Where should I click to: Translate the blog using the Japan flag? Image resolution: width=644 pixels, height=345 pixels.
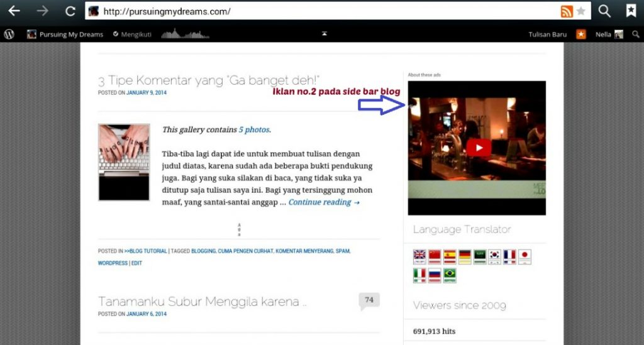pyautogui.click(x=525, y=256)
